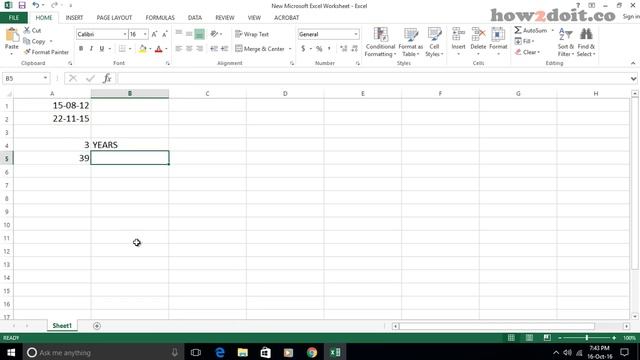
Task: Click the Align Right icon
Action: coord(200,49)
